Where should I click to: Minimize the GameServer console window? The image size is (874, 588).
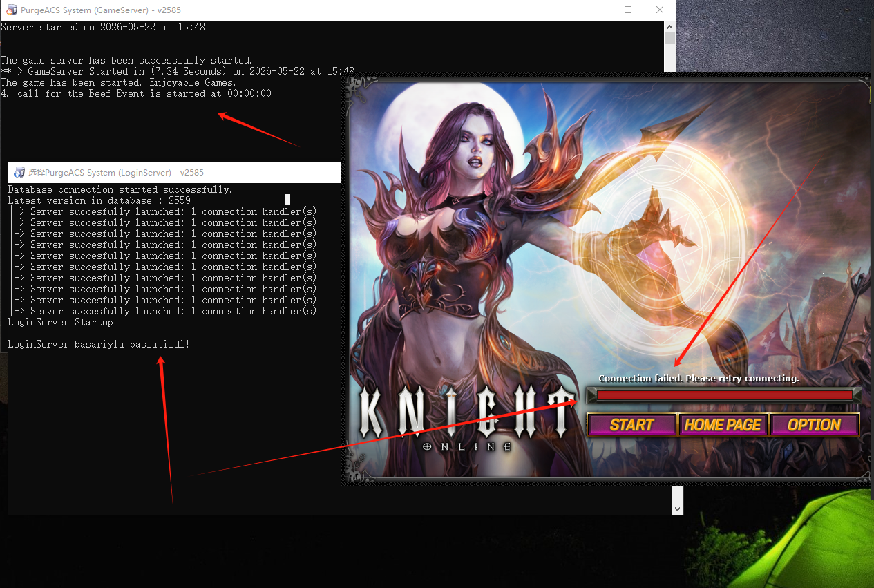596,10
